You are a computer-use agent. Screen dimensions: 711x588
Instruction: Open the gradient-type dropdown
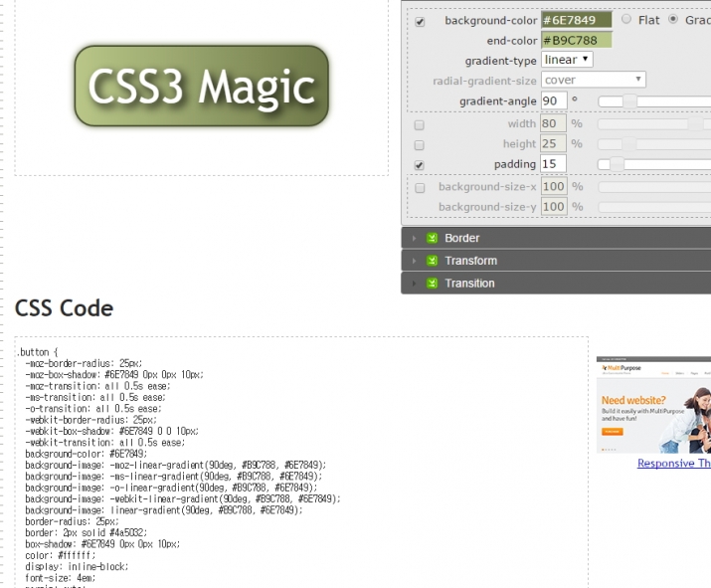[x=567, y=60]
